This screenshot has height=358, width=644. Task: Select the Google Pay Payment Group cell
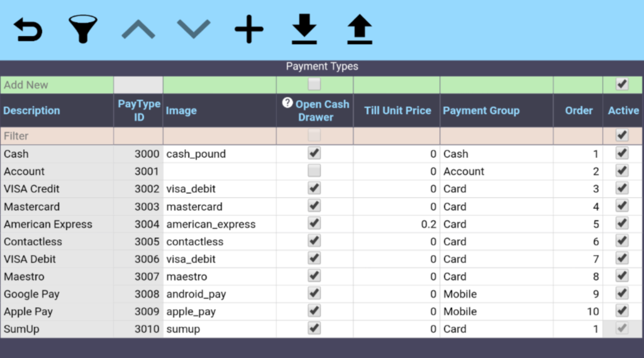(496, 294)
